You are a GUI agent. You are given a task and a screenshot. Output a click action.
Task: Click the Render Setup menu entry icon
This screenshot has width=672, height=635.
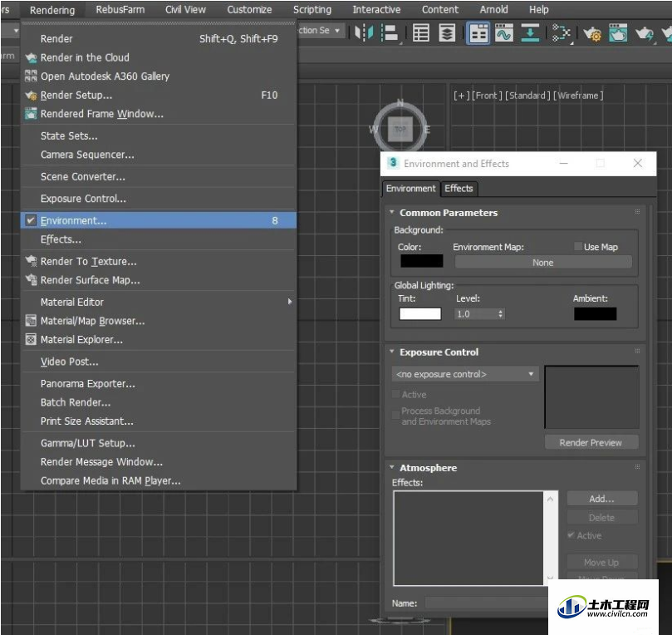tap(31, 96)
